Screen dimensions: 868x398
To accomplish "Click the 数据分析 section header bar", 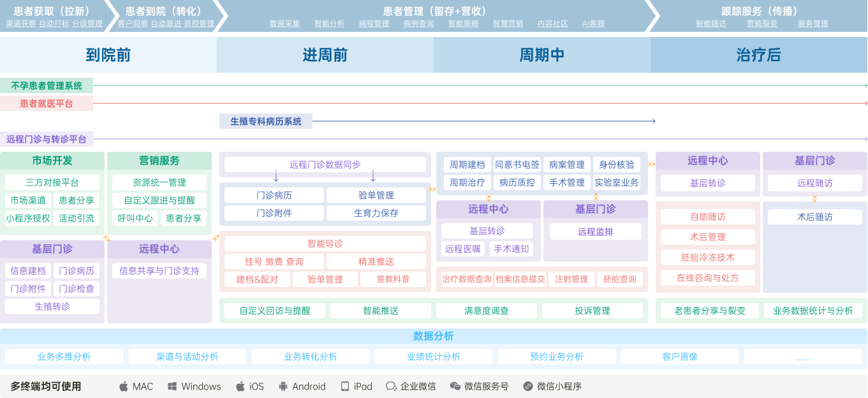I will pyautogui.click(x=434, y=335).
